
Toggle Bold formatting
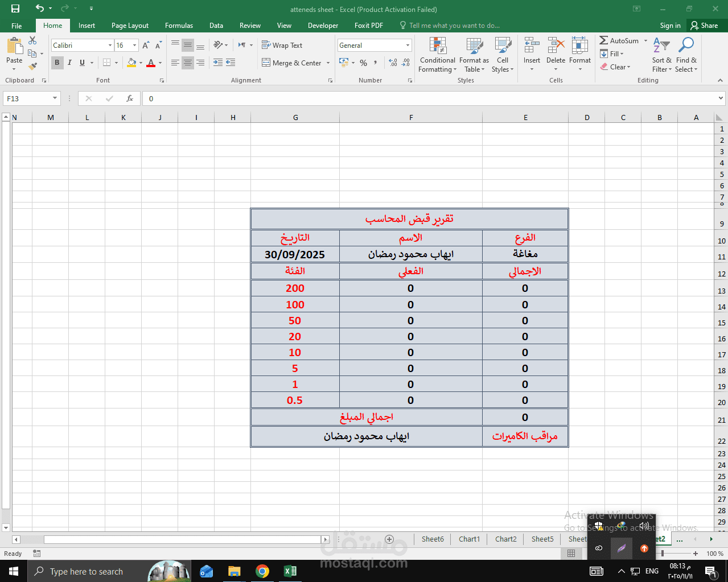(x=57, y=63)
